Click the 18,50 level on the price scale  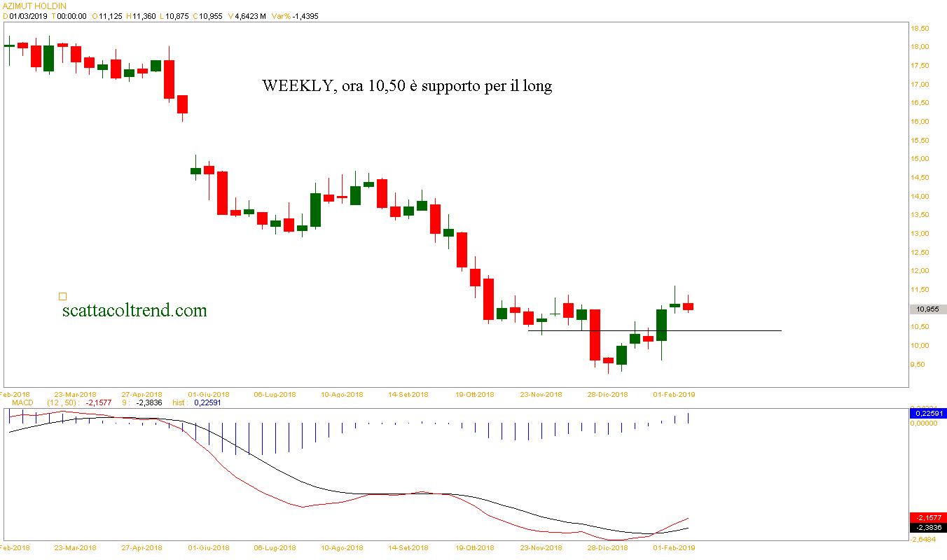tap(919, 28)
